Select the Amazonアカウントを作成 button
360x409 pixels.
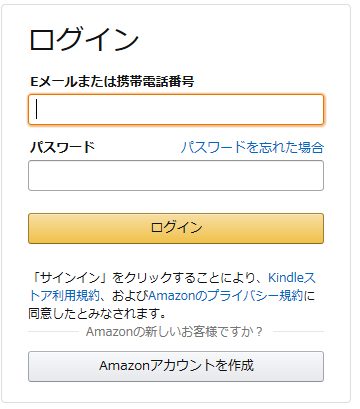[x=176, y=366]
